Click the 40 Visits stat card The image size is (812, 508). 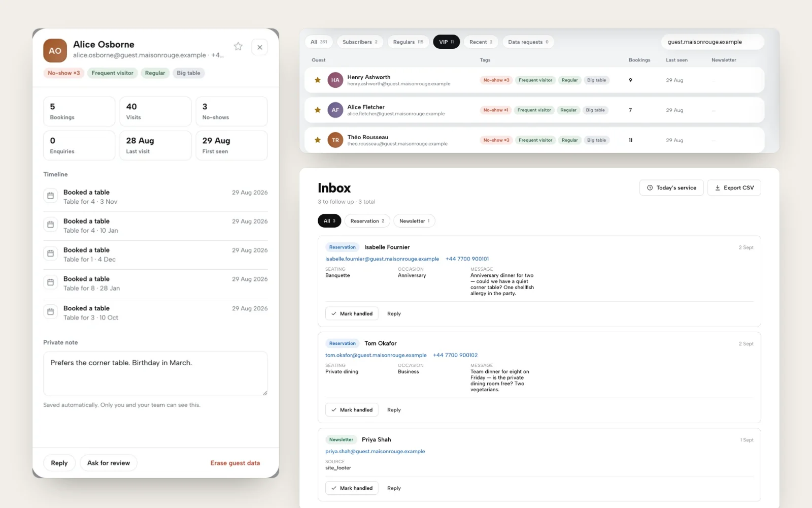pyautogui.click(x=155, y=112)
